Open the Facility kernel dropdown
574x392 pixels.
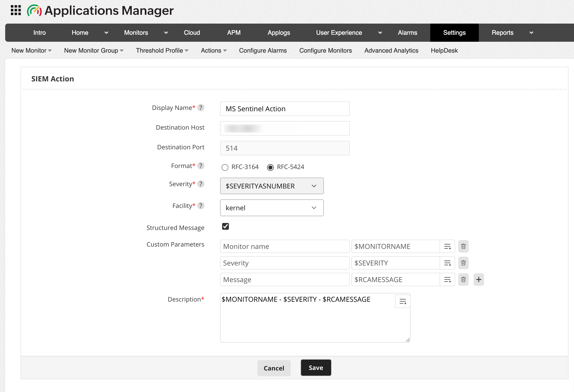[x=272, y=208]
